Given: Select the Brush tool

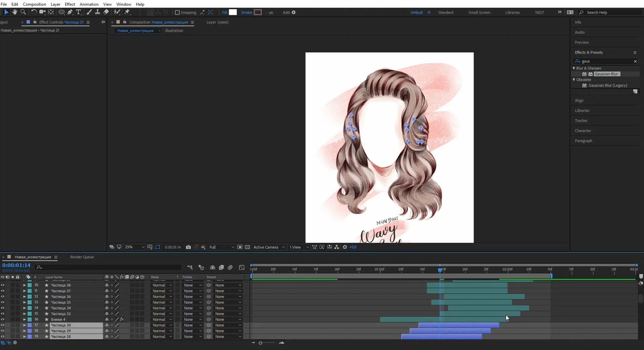Looking at the screenshot, I should pyautogui.click(x=89, y=12).
